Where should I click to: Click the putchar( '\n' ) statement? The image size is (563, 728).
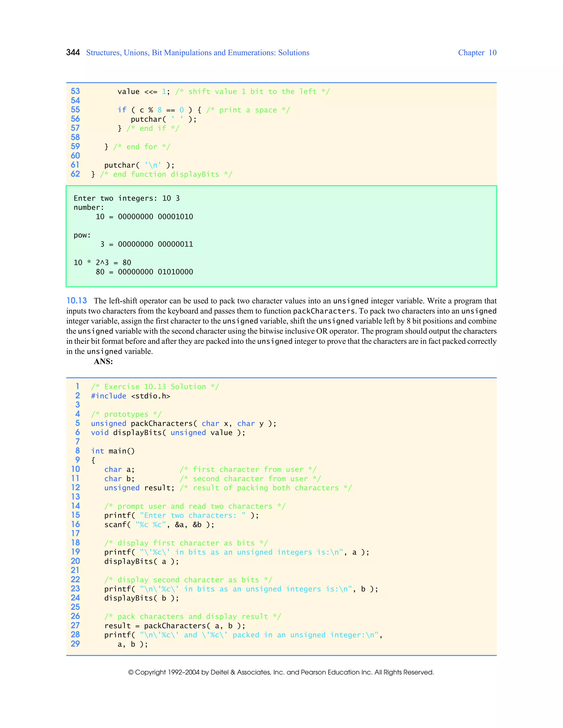[139, 165]
